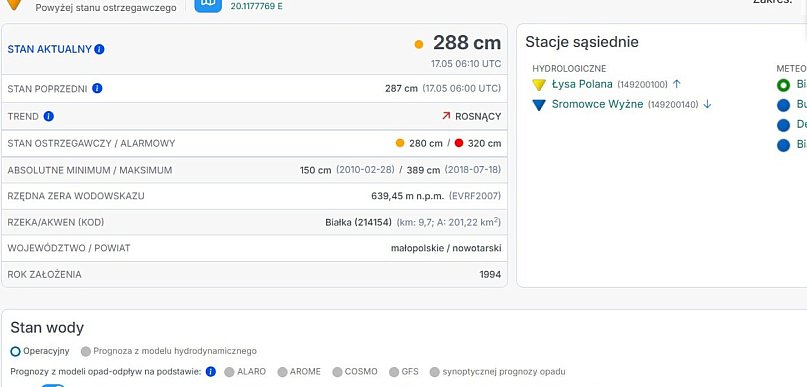Click the HYDROLOGICZNE section label
The height and width of the screenshot is (387, 807).
pyautogui.click(x=569, y=68)
